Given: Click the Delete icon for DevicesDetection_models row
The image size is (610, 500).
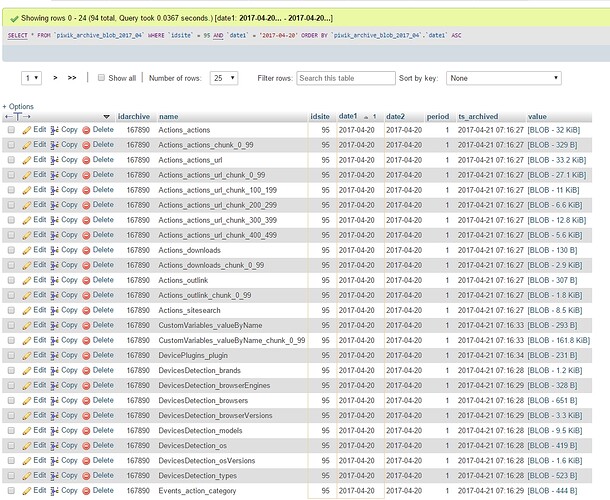Looking at the screenshot, I should point(86,431).
